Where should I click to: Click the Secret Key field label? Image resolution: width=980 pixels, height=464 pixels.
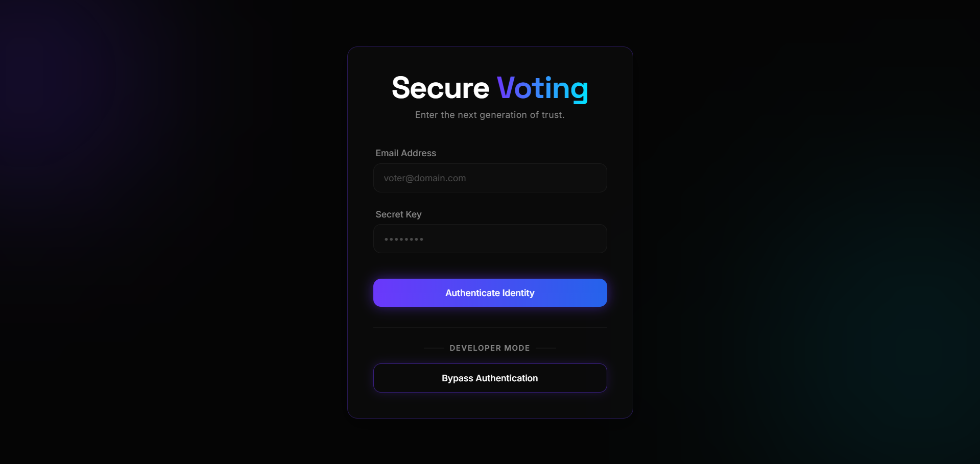[x=398, y=214]
